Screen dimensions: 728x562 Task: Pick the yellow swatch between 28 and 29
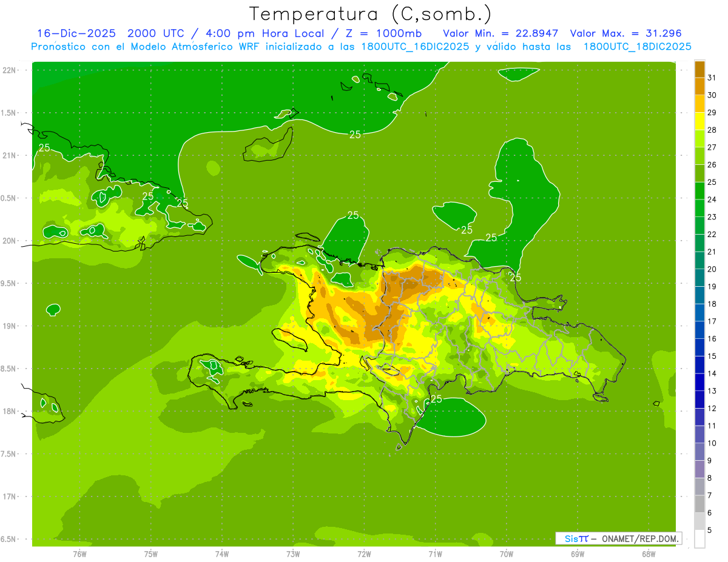click(x=699, y=121)
